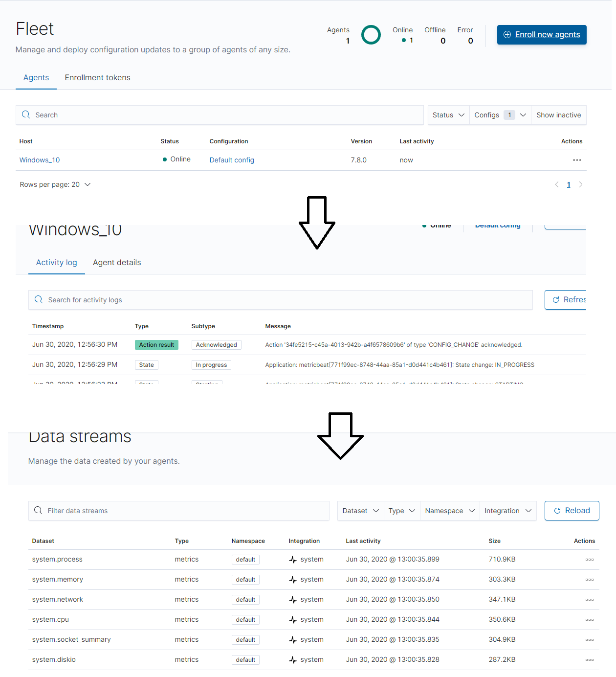Expand Rows per page: 20 selector
The image size is (616, 677).
[55, 184]
